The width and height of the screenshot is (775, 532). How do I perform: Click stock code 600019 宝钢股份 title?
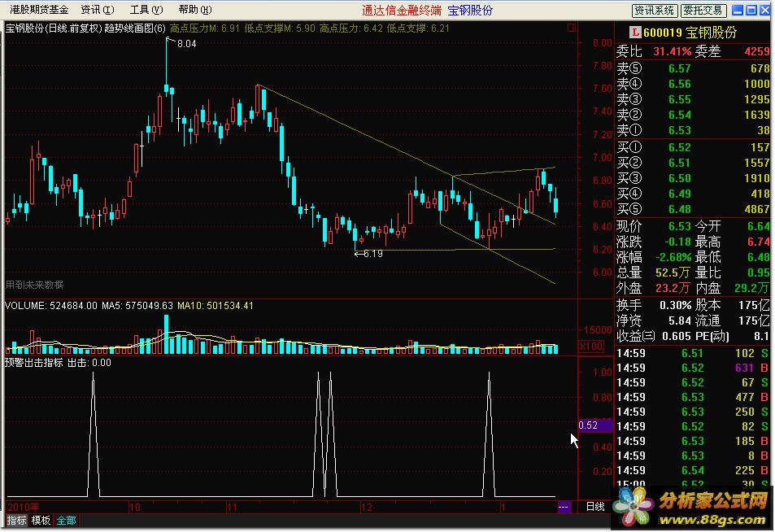[x=690, y=33]
